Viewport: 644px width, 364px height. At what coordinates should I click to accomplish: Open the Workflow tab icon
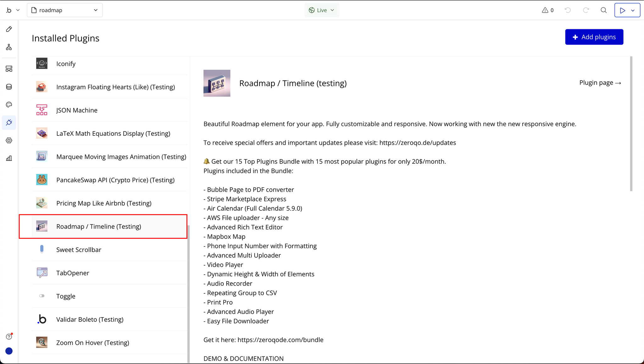click(9, 47)
